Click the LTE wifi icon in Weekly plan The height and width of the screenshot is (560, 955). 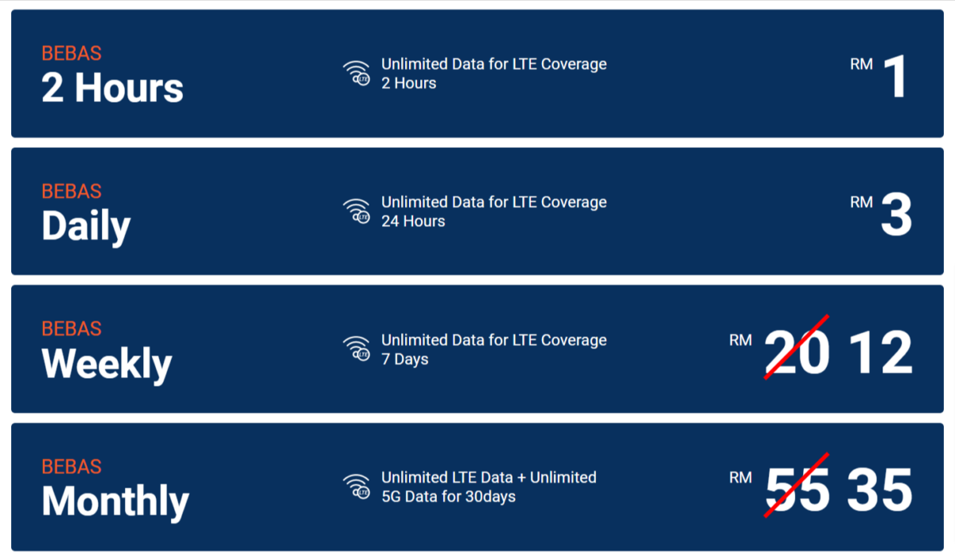pos(357,349)
